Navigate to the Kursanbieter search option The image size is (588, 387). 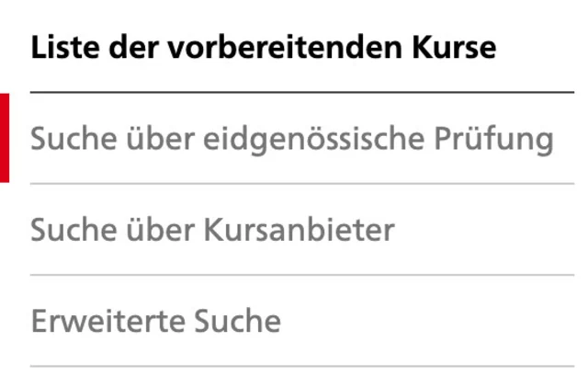coord(212,230)
